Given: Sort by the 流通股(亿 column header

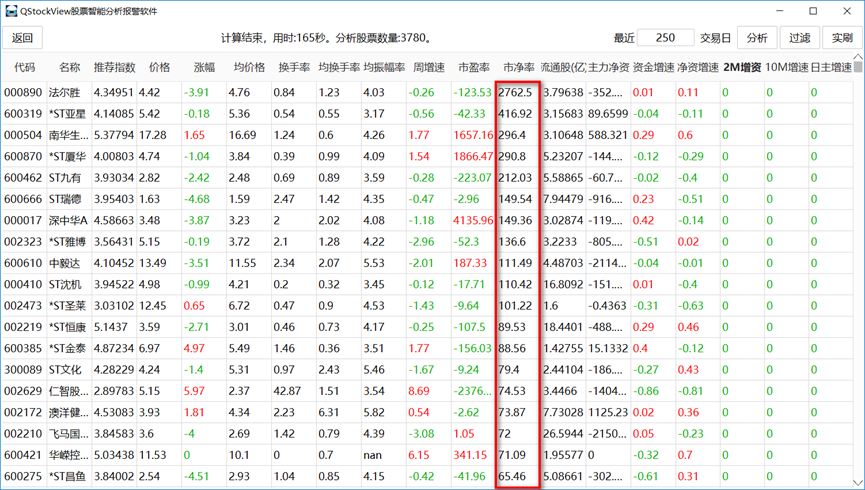Looking at the screenshot, I should tap(563, 67).
